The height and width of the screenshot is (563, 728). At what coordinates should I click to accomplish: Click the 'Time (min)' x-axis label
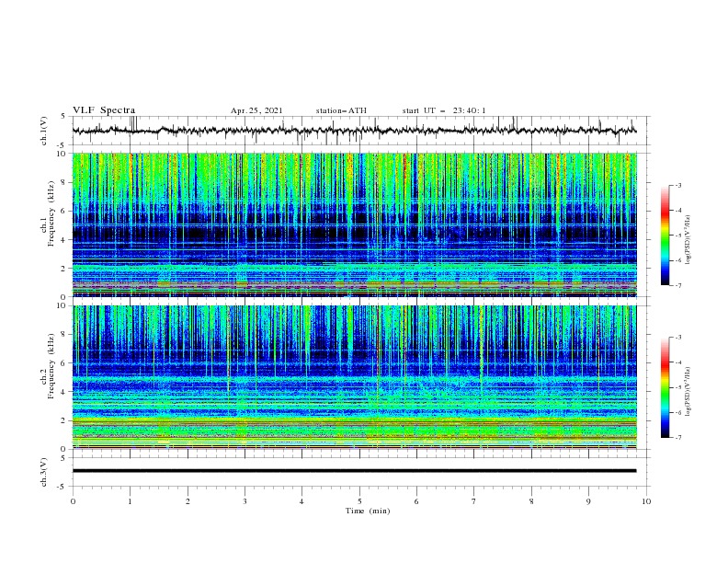click(368, 511)
